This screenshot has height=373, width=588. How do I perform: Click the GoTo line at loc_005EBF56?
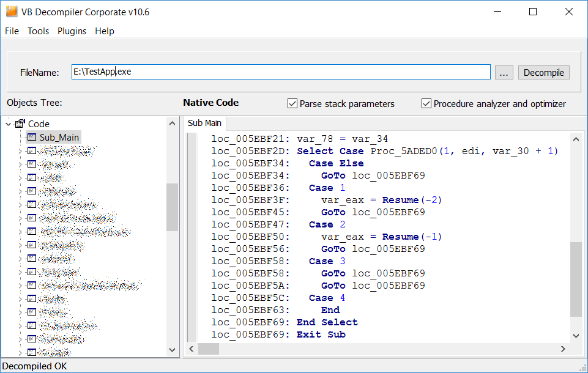pos(318,249)
